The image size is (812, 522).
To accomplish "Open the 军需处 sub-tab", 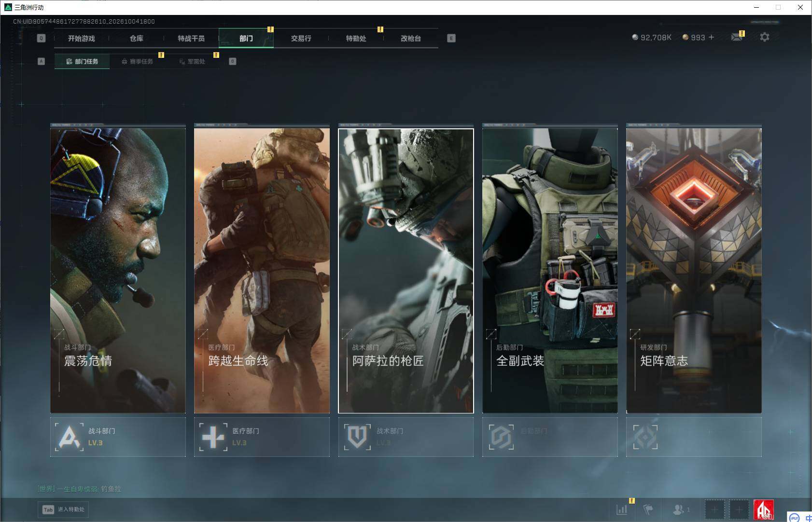I will [192, 61].
